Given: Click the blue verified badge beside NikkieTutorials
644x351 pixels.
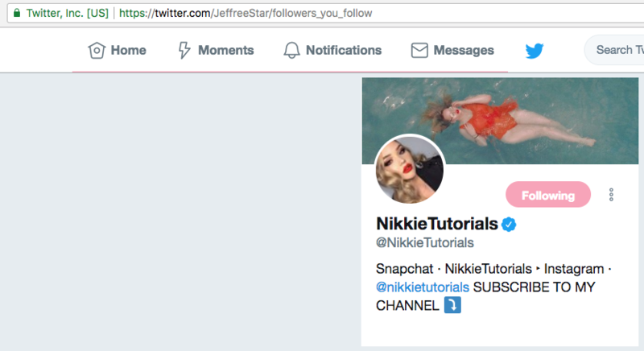Looking at the screenshot, I should click(510, 224).
